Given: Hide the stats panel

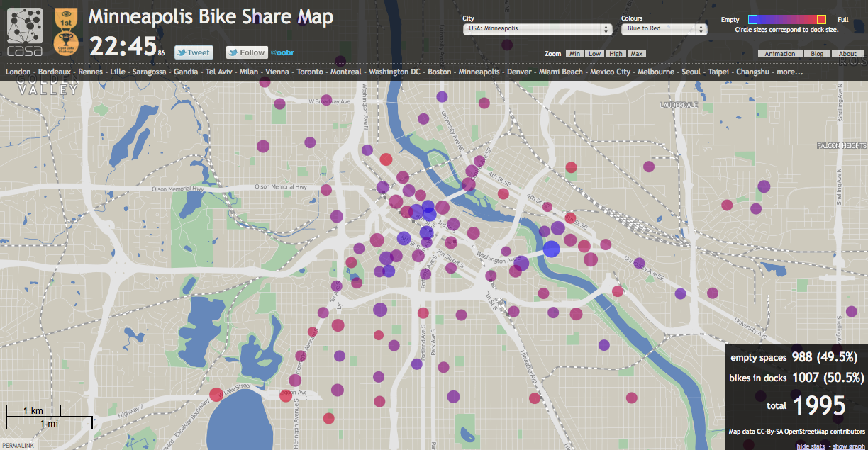Looking at the screenshot, I should (811, 446).
